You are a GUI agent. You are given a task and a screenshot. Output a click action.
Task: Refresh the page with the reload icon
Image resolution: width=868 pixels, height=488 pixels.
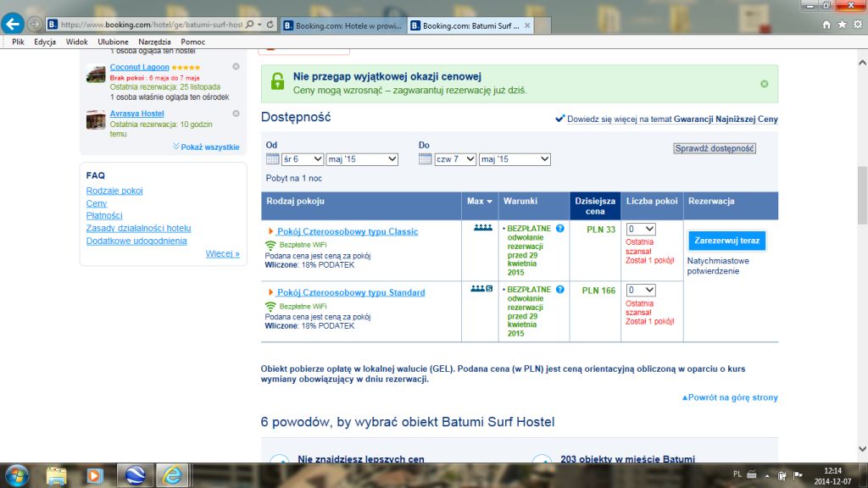(x=270, y=25)
